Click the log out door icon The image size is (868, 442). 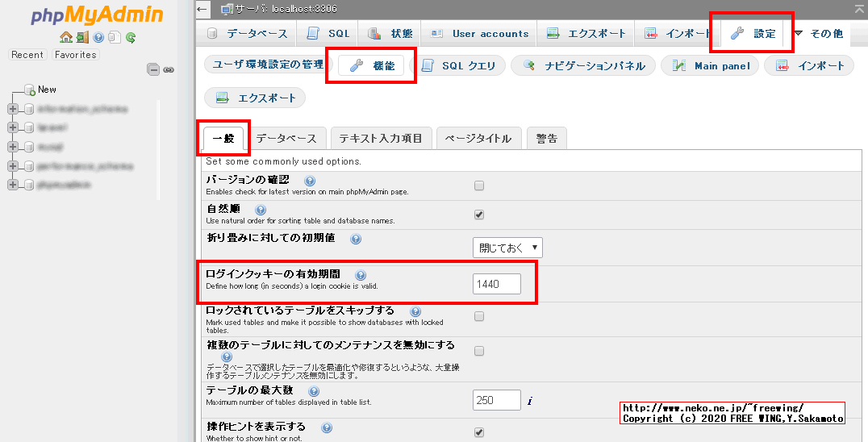(82, 37)
